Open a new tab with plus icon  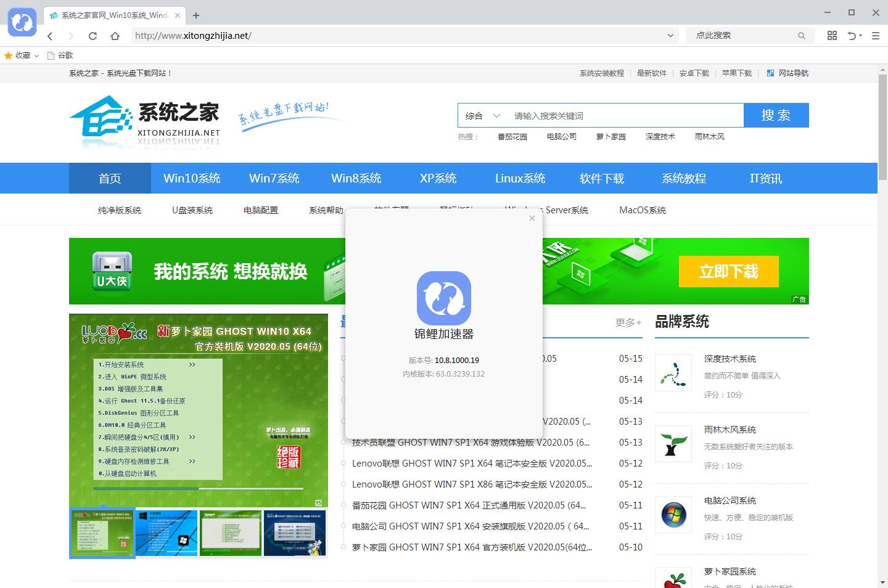(x=196, y=15)
